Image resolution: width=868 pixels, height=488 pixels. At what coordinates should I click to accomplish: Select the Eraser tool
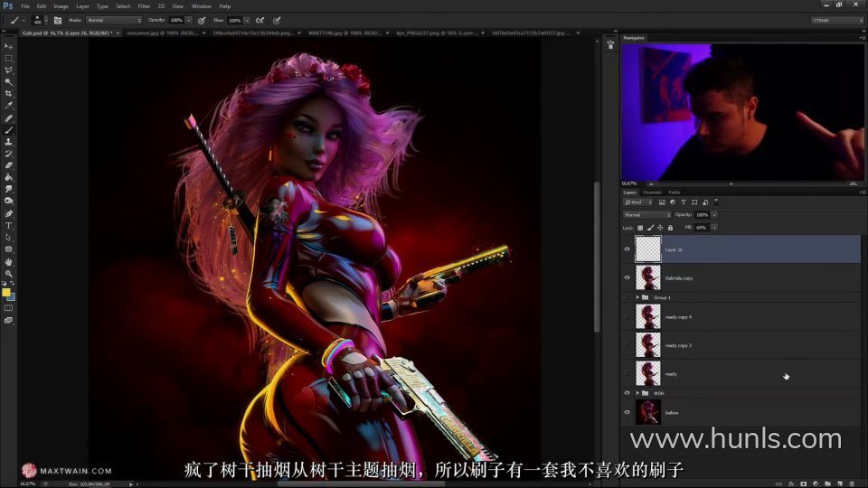point(8,165)
